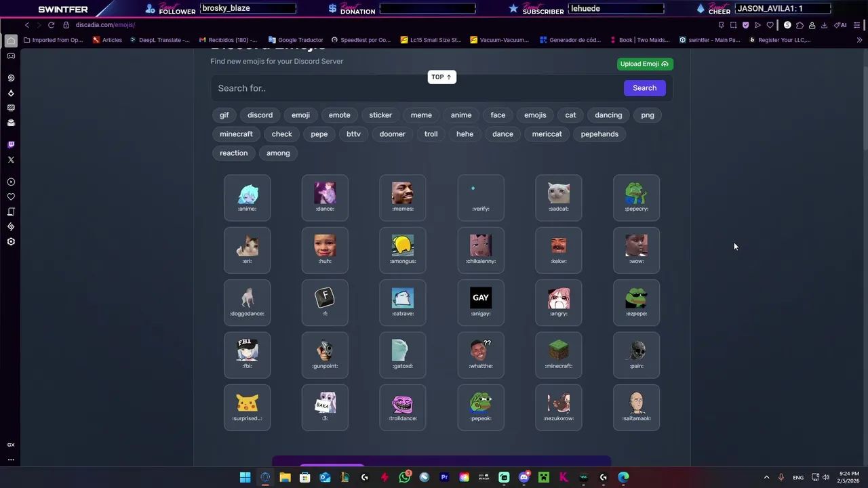Open Premiere Pro from the taskbar

444,477
